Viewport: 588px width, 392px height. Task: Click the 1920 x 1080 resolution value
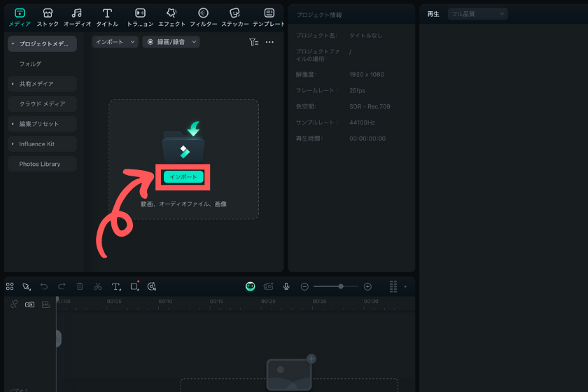pyautogui.click(x=367, y=74)
